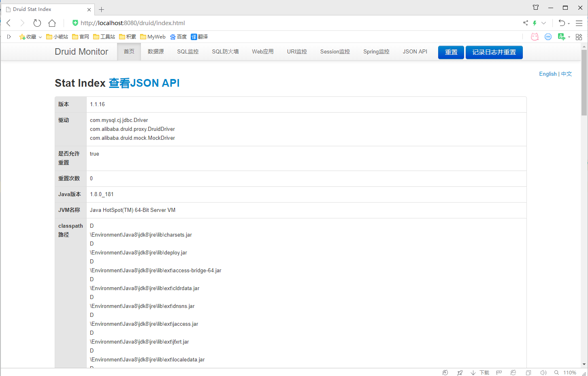Open the JSON API nav tab

pos(415,52)
